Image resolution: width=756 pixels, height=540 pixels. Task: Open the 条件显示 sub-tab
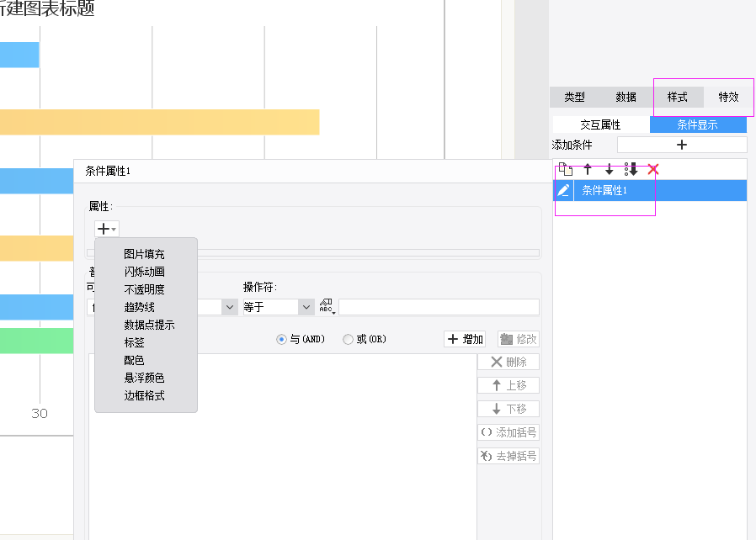coord(698,124)
